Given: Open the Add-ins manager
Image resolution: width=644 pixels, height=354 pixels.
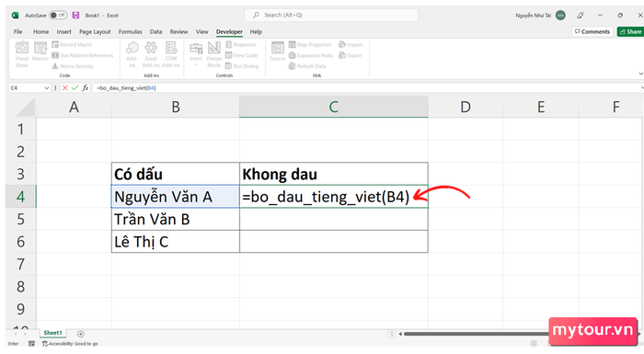Looking at the screenshot, I should 132,54.
